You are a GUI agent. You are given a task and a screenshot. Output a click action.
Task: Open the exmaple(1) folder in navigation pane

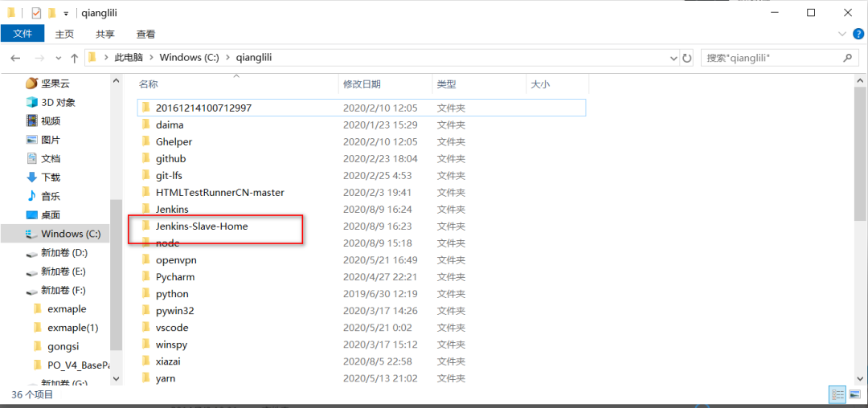pyautogui.click(x=72, y=328)
